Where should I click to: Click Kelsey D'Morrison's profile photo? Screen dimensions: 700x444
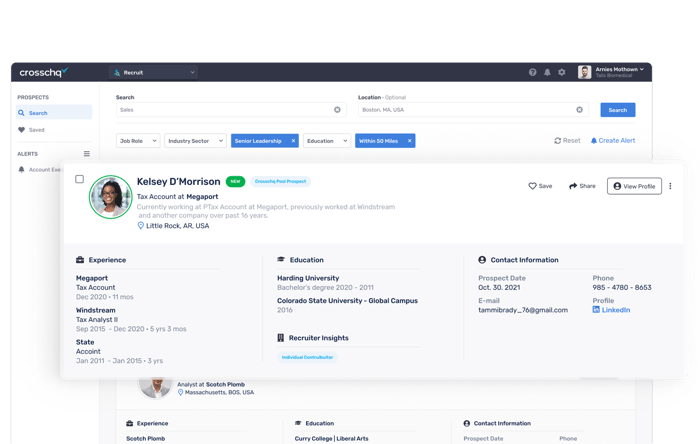[110, 197]
